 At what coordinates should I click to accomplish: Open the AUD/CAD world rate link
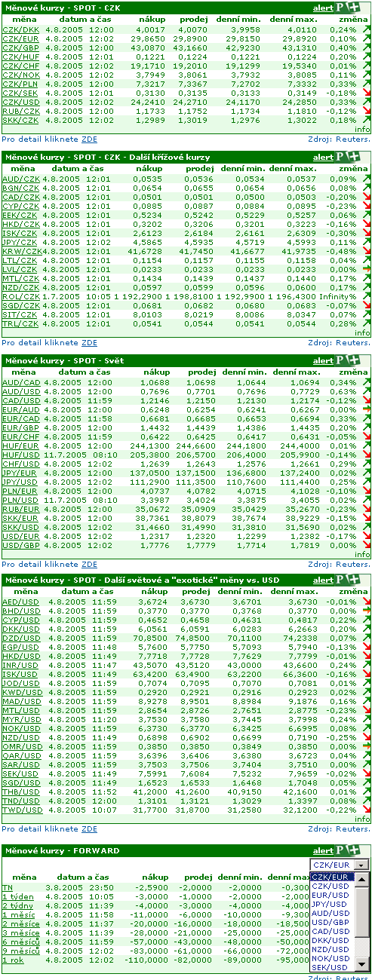[x=21, y=383]
